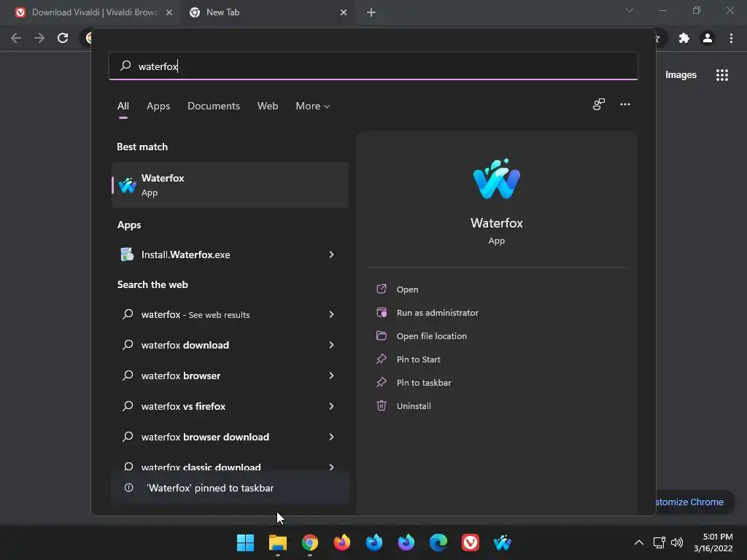Switch to the Documents search tab
The image size is (747, 560).
click(x=214, y=106)
